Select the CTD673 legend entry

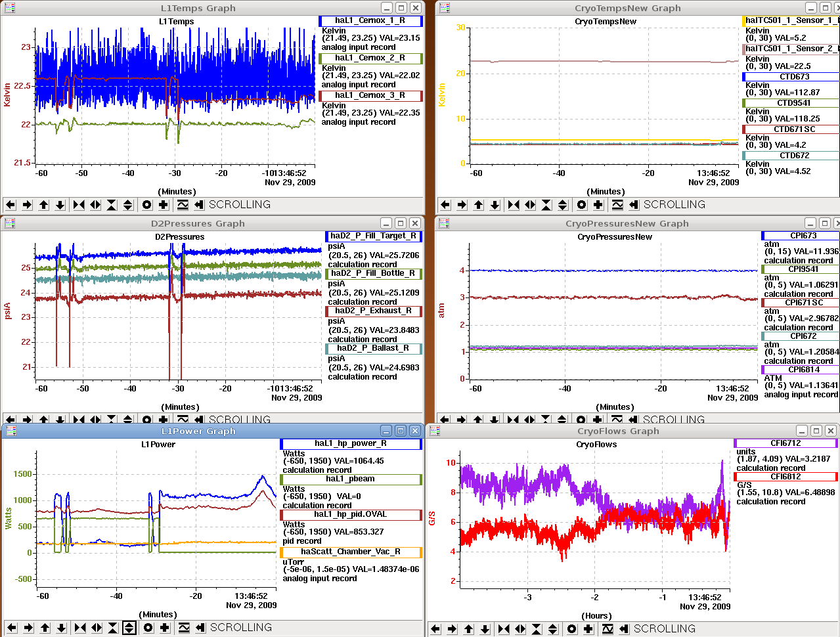[x=791, y=77]
